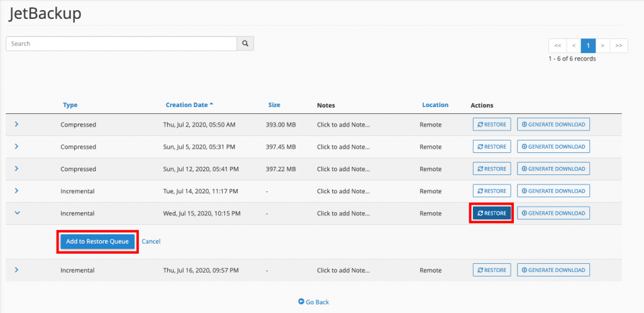Click the Go Back link
The height and width of the screenshot is (313, 644).
click(x=314, y=302)
